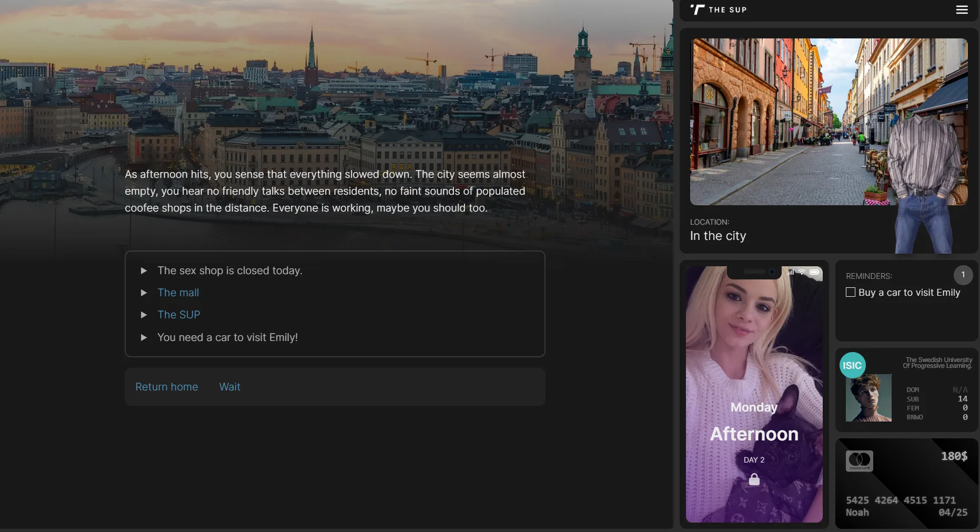The height and width of the screenshot is (532, 980).
Task: Expand the disclosure arrow next to 'The mall'
Action: [x=144, y=293]
